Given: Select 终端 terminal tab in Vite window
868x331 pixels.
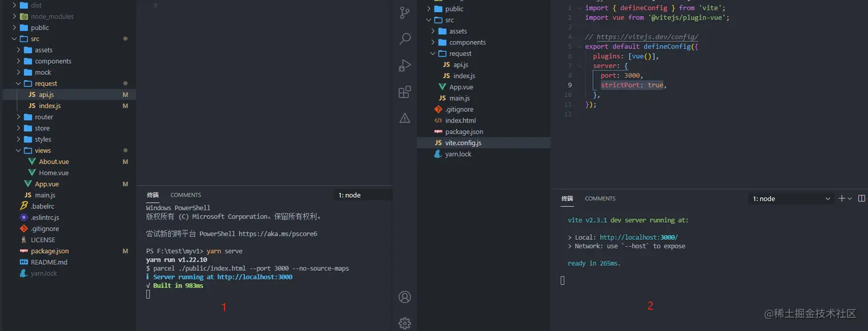Looking at the screenshot, I should tap(567, 198).
